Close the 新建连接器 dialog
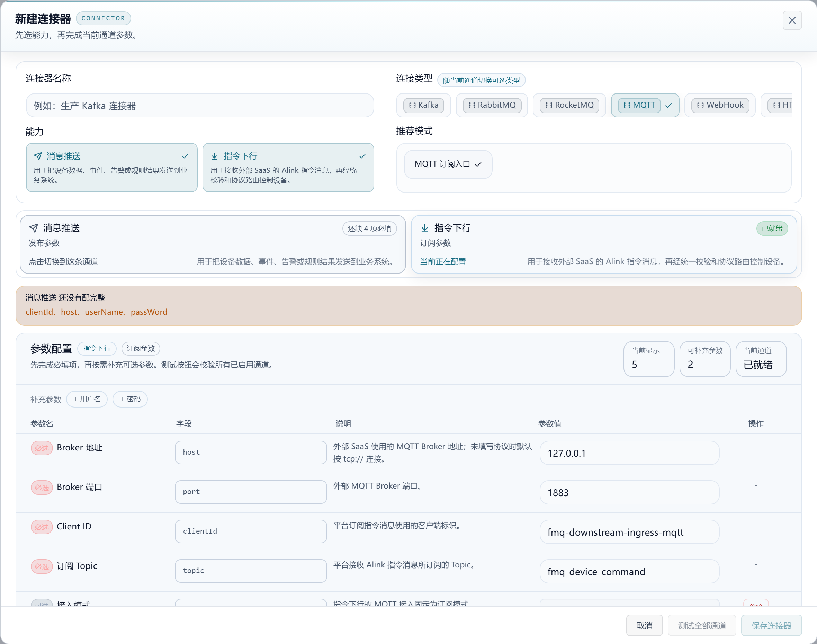 tap(792, 20)
